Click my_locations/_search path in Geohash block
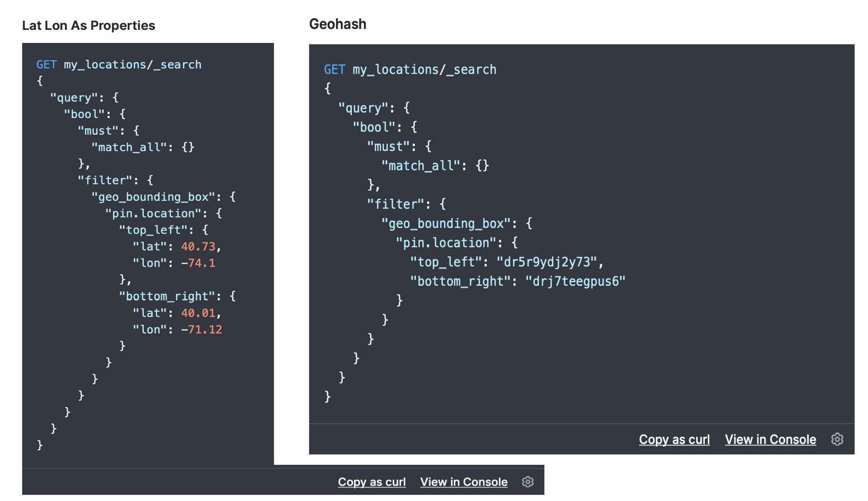 (x=425, y=70)
